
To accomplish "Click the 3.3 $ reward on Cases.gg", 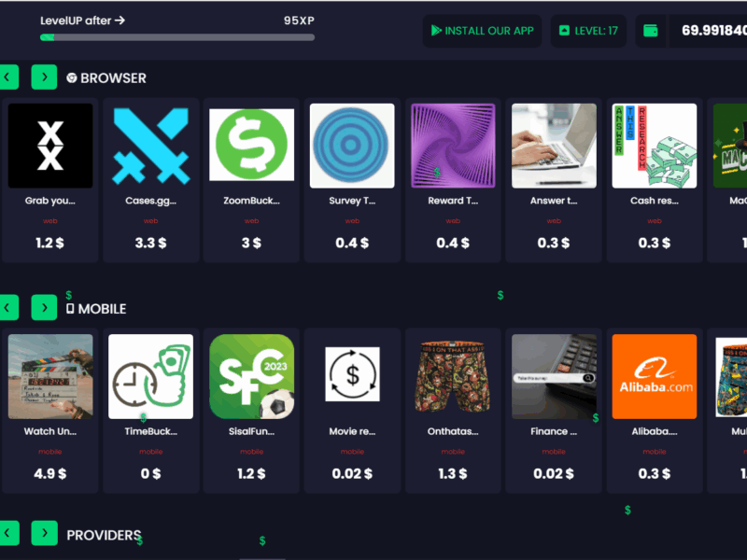I will (x=150, y=243).
